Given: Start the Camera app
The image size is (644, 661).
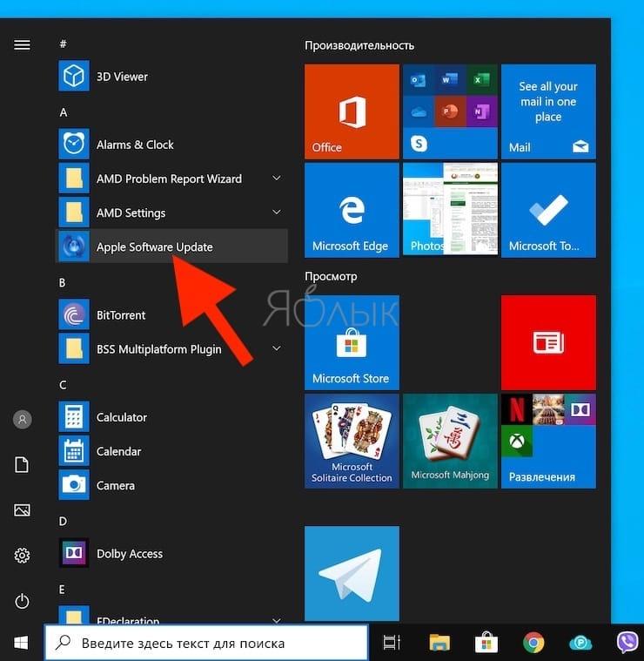Looking at the screenshot, I should 171,485.
